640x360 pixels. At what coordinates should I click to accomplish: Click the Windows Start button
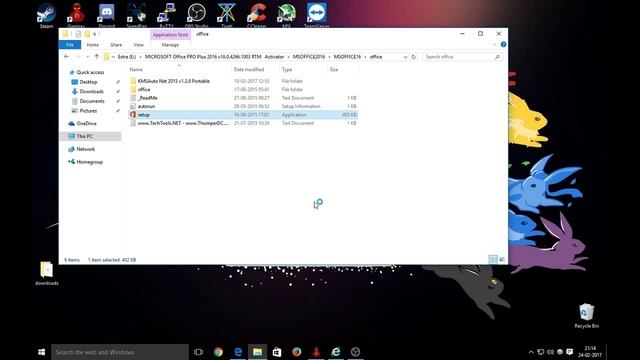tap(41, 352)
